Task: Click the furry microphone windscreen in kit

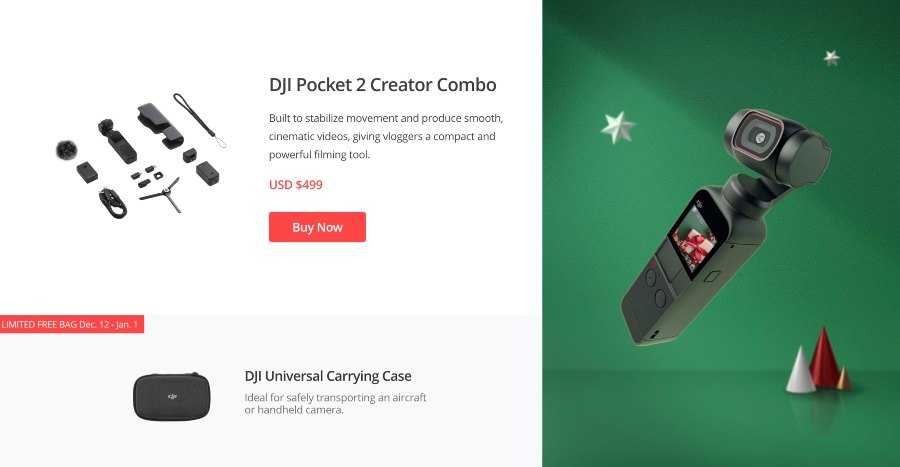Action: pyautogui.click(x=66, y=150)
